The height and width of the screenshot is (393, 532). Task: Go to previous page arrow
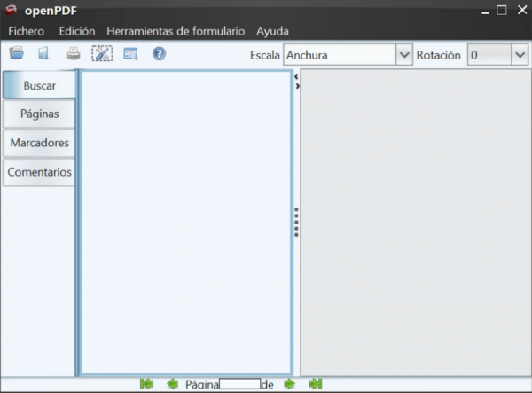tap(173, 384)
